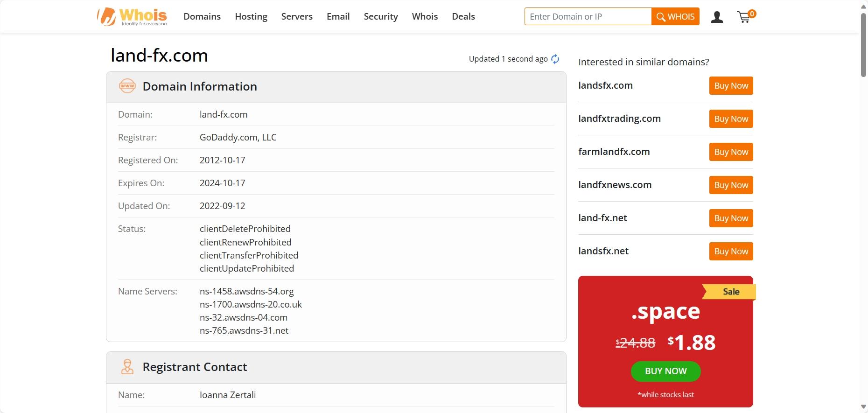Click name server ns-1700.awsdns-20.co.uk
Screen dimensions: 868x413
(x=251, y=304)
